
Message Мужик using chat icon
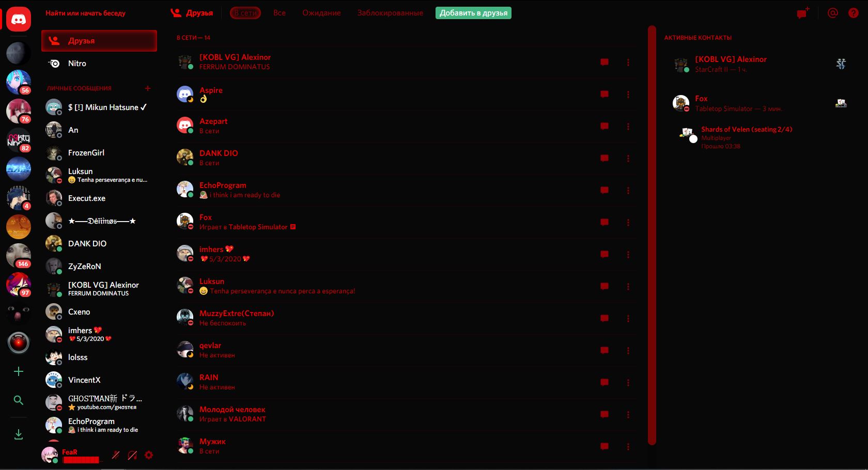click(605, 447)
